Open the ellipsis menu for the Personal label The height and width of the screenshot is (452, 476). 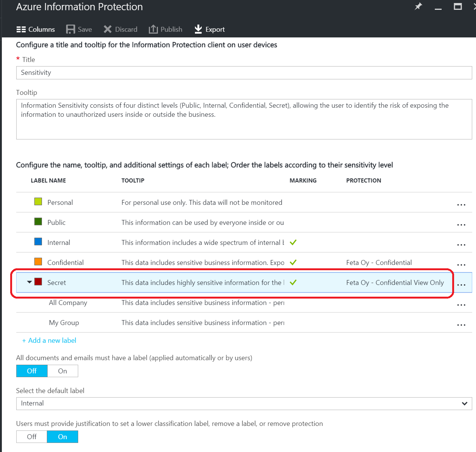pos(461,204)
